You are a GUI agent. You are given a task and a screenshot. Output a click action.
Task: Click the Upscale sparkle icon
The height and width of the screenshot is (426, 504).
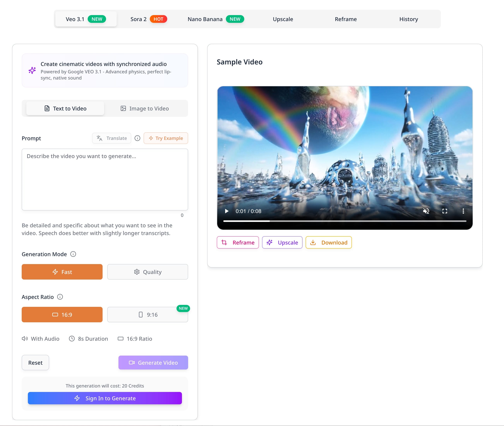[269, 242]
